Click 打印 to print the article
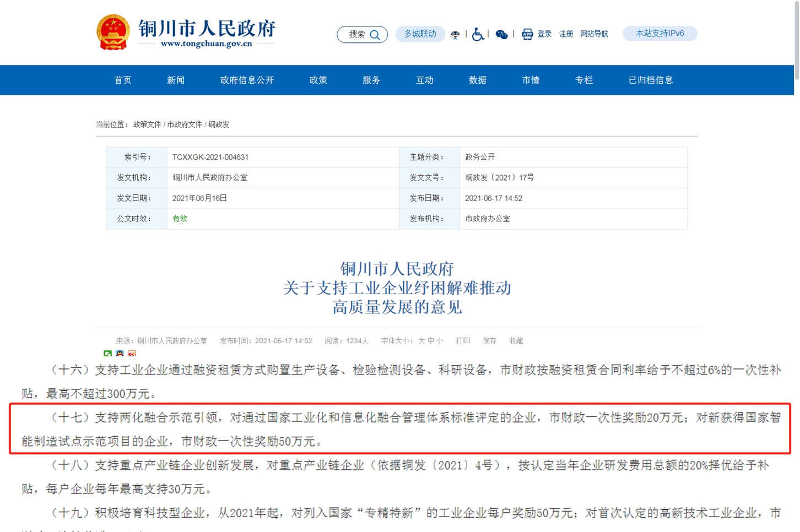800x532 pixels. [x=463, y=341]
